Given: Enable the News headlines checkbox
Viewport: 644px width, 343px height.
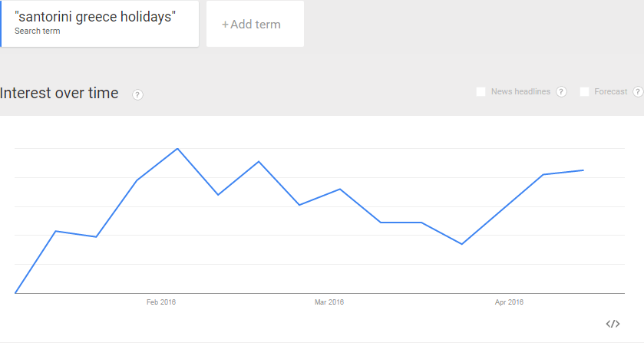Looking at the screenshot, I should click(481, 92).
